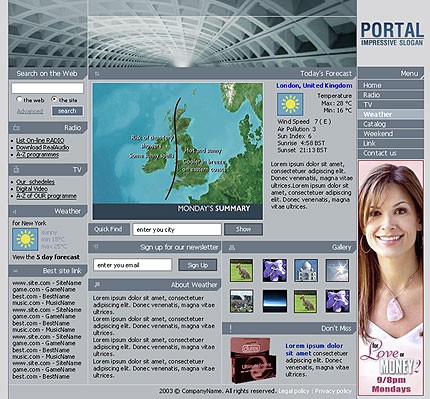Select the "the web" radio button

[x=19, y=99]
